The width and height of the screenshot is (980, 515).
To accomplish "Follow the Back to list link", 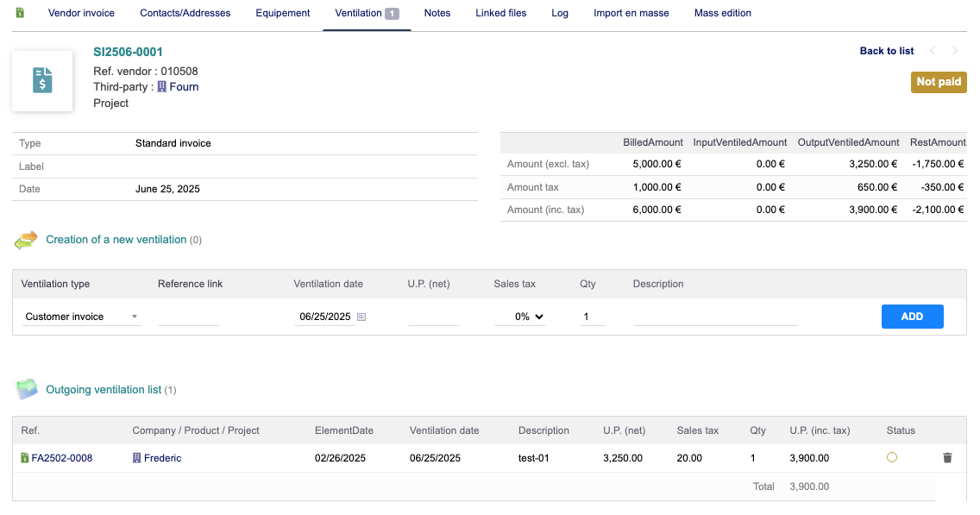I will coord(886,51).
